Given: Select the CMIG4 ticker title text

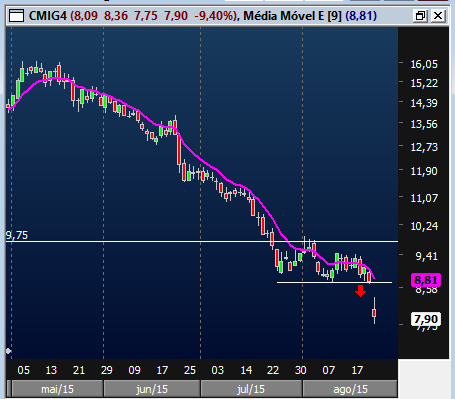Looking at the screenshot, I should 48,16.
